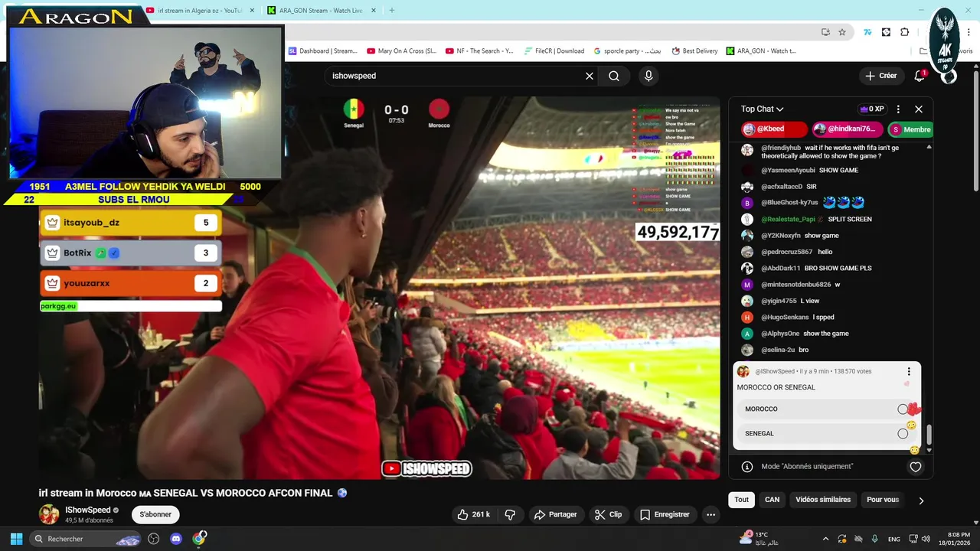Open Dashboard Stream bookmark
The image size is (980, 551).
pos(323,51)
